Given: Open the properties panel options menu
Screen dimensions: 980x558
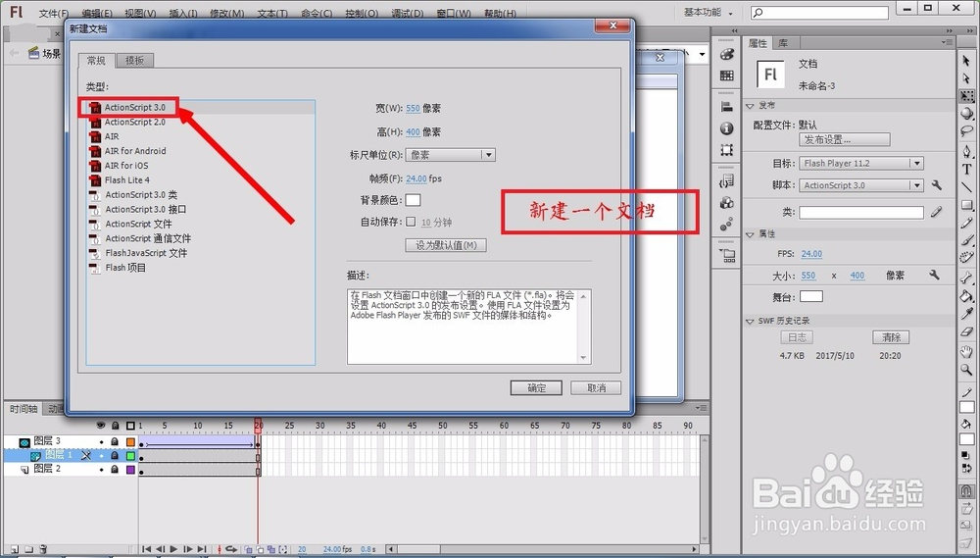Looking at the screenshot, I should 947,42.
